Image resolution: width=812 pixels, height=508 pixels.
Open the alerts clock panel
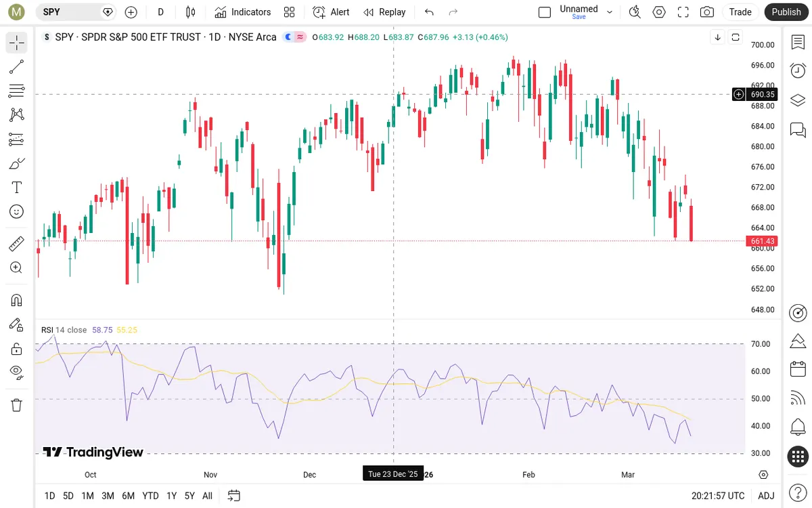tap(798, 70)
